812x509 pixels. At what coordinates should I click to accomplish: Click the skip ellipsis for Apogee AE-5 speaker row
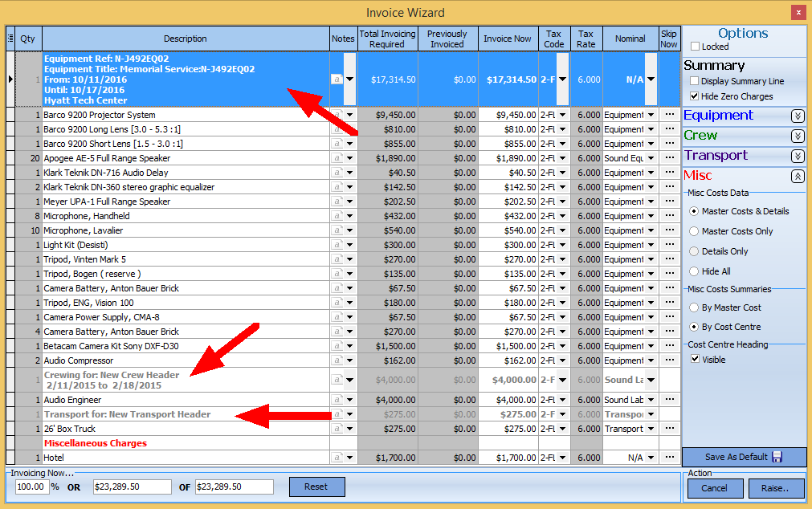click(669, 158)
